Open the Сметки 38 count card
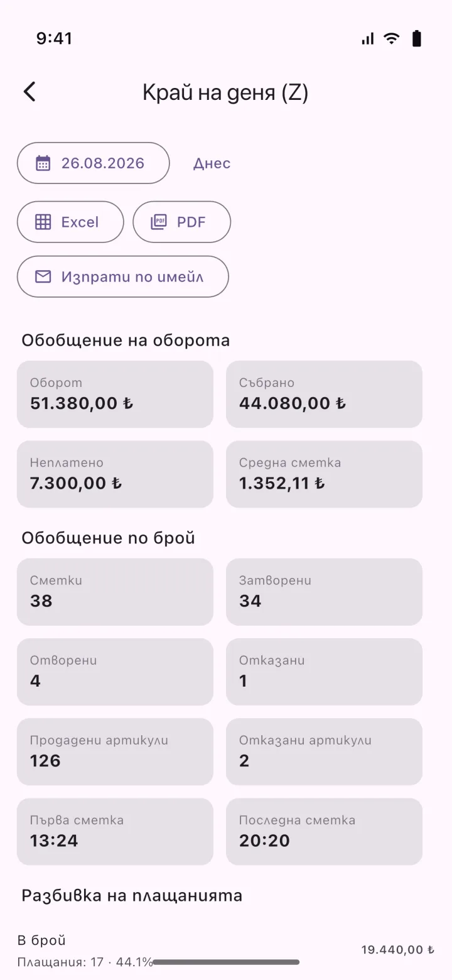Screen dimensions: 452x980 (115, 592)
